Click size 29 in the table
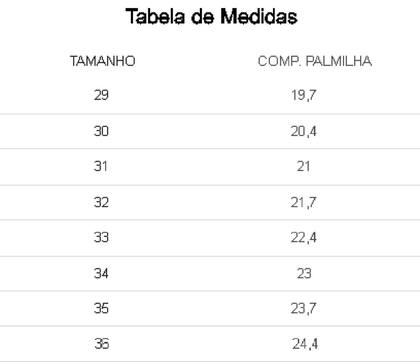This screenshot has width=420, height=362. tap(101, 95)
